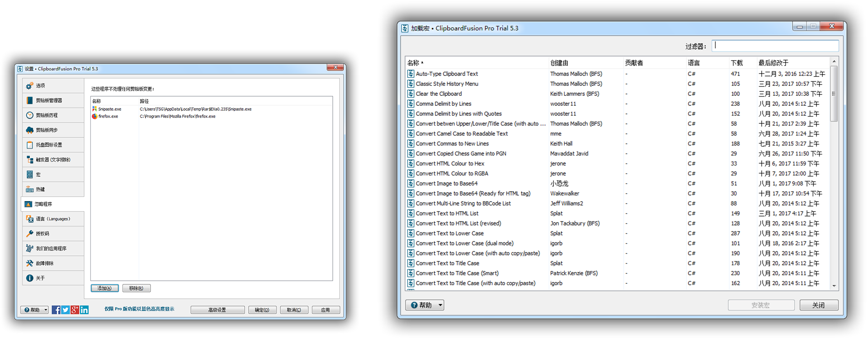Confirm with the 确定(O) button
Viewport: 868px width, 339px height.
(262, 310)
